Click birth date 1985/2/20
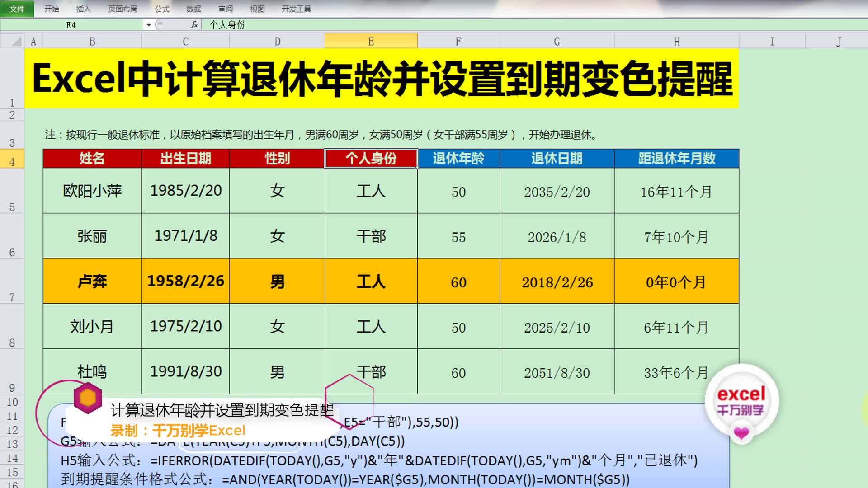This screenshot has height=488, width=868. pos(185,191)
